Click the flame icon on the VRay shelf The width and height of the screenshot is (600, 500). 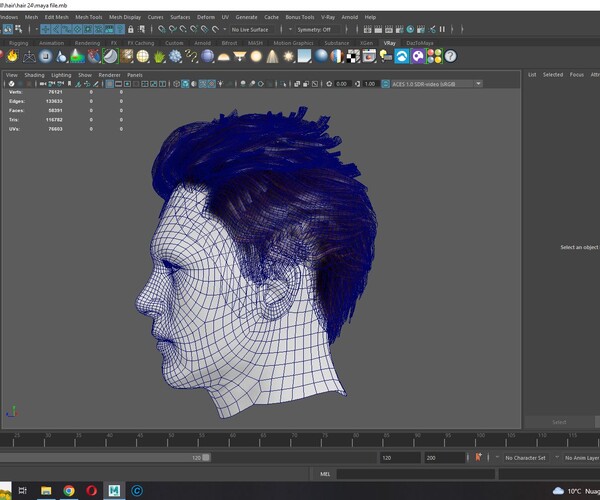[x=13, y=56]
